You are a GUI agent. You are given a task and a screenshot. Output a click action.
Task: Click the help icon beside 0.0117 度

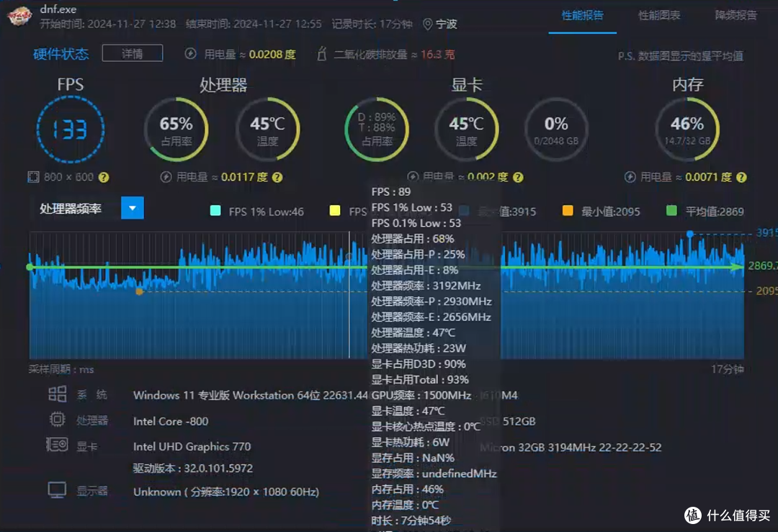(277, 177)
